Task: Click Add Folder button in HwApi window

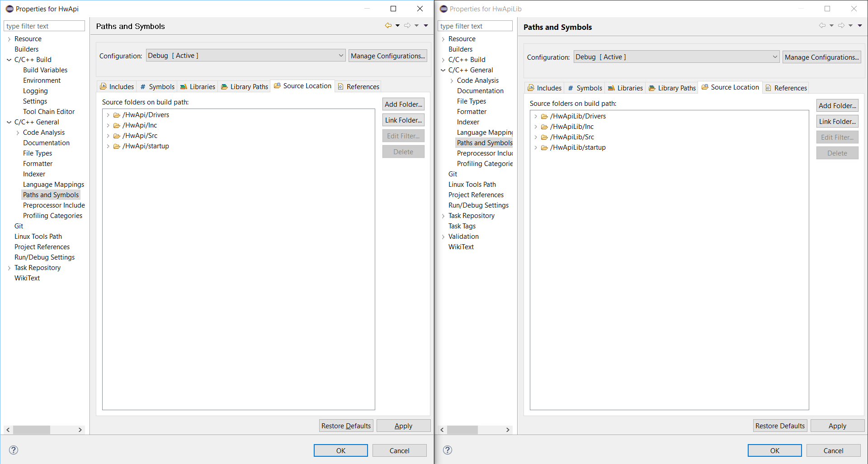Action: click(403, 104)
